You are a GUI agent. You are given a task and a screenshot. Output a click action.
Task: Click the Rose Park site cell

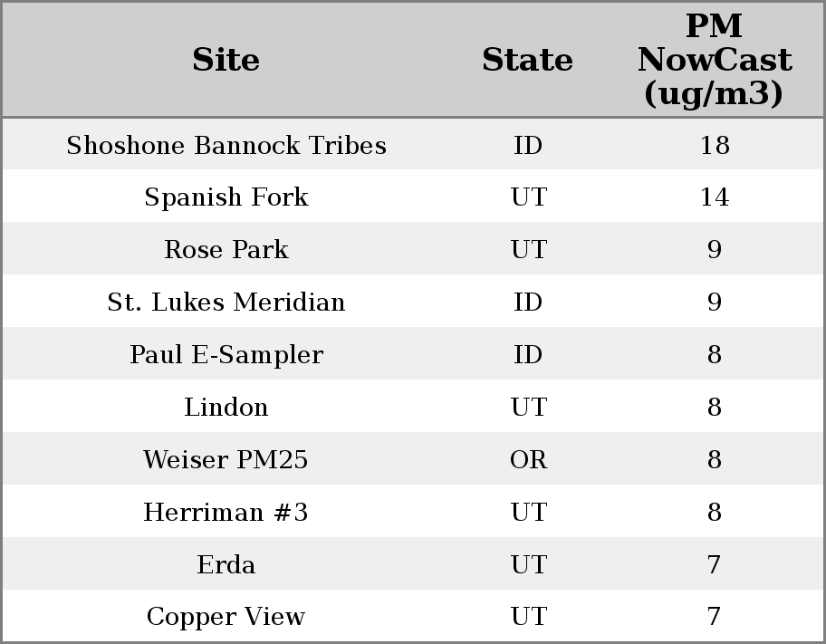coord(226,250)
